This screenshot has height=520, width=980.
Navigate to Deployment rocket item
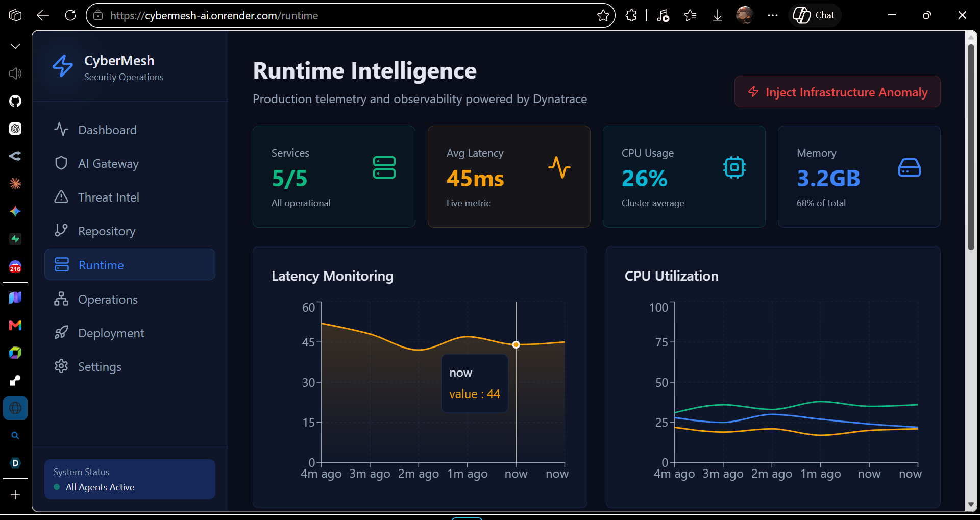[x=61, y=333]
